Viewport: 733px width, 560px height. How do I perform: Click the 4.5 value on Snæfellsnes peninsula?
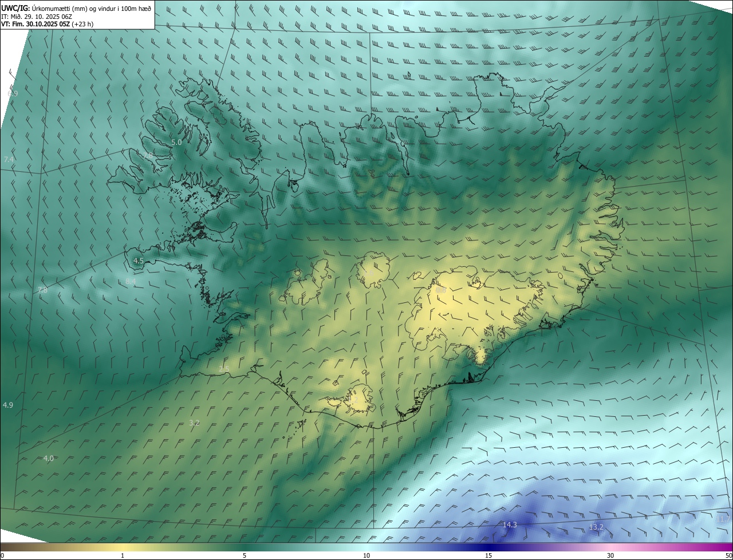click(x=138, y=261)
